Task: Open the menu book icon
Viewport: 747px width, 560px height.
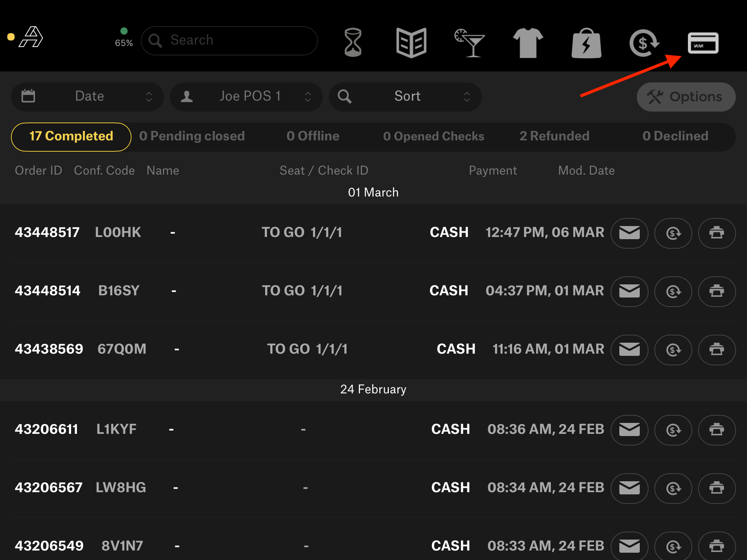Action: pyautogui.click(x=411, y=42)
